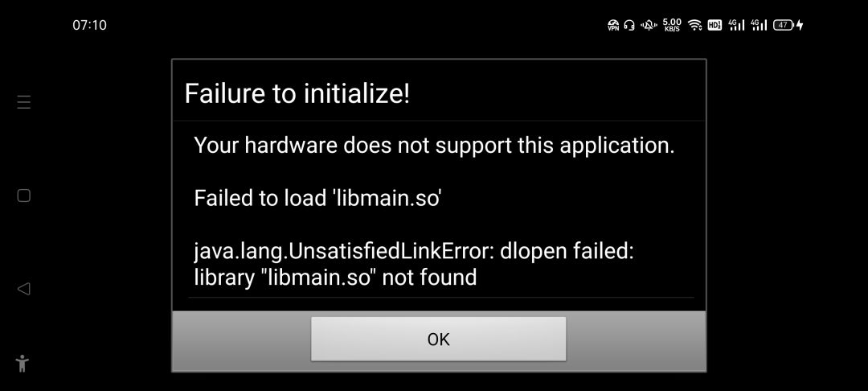Tap the accessibility figure icon
The height and width of the screenshot is (391, 868).
tap(23, 364)
